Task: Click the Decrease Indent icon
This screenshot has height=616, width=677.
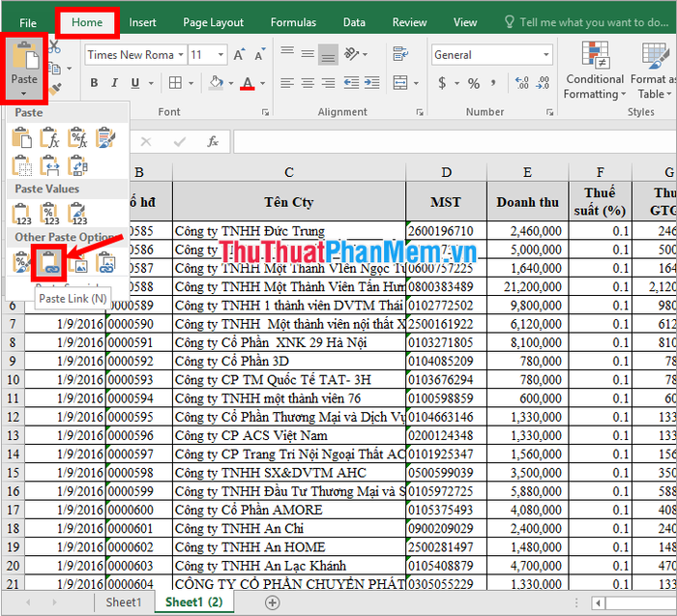Action: pos(351,82)
